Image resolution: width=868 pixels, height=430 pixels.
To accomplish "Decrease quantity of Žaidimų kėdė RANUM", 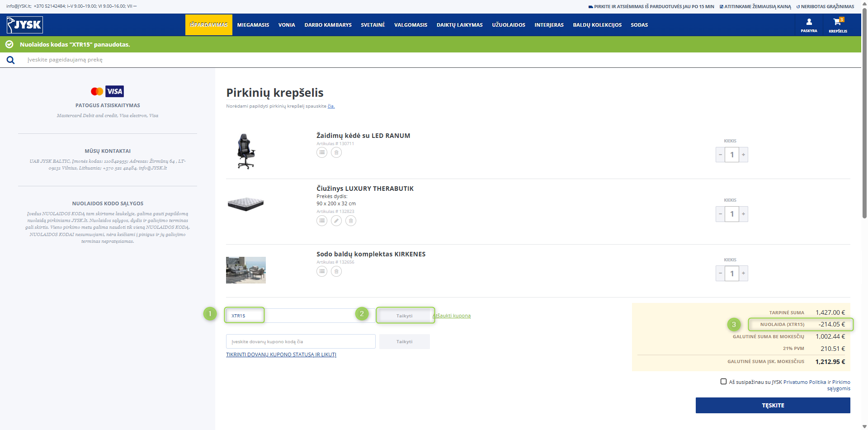I will click(720, 155).
